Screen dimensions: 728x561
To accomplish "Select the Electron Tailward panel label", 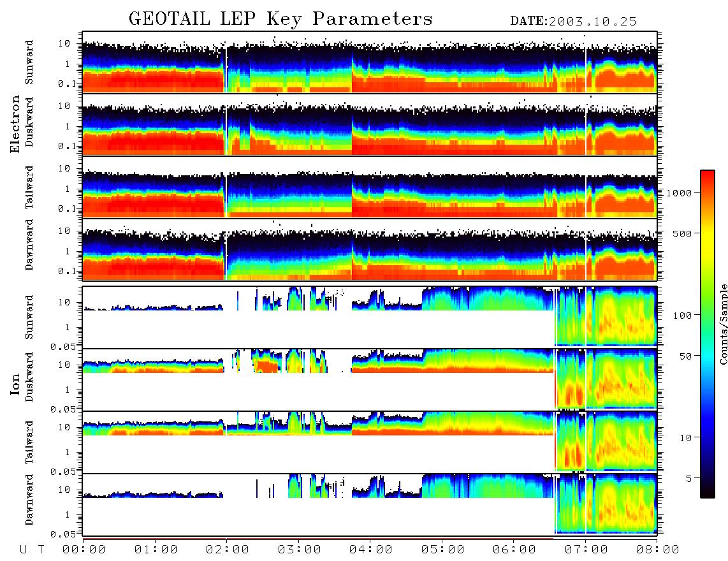I will click(29, 187).
